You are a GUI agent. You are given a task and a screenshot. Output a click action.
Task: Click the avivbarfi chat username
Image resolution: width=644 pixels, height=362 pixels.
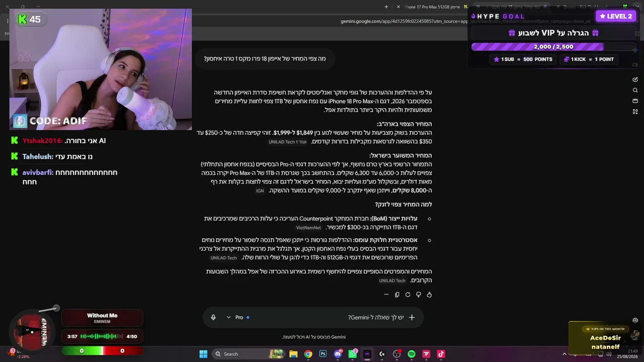[x=38, y=172]
